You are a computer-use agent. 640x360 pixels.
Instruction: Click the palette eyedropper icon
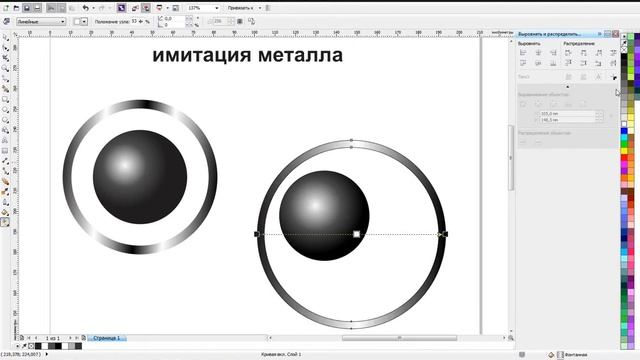624,42
